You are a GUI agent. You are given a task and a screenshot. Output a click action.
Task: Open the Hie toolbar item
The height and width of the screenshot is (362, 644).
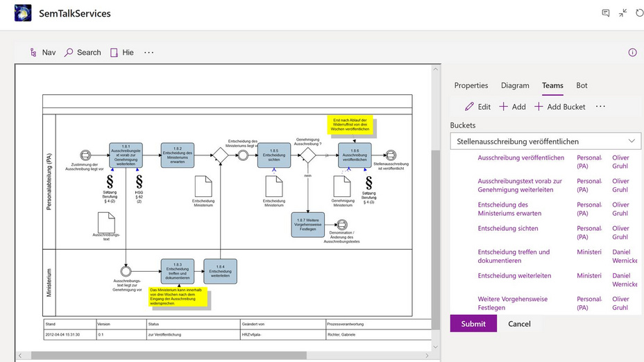pos(122,53)
